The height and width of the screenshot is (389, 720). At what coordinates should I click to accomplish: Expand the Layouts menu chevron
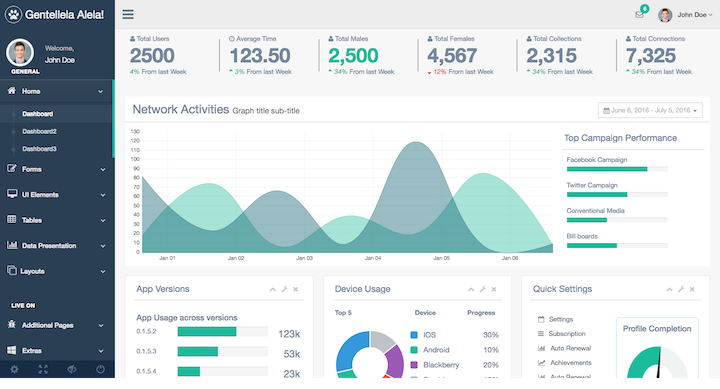[x=103, y=271]
